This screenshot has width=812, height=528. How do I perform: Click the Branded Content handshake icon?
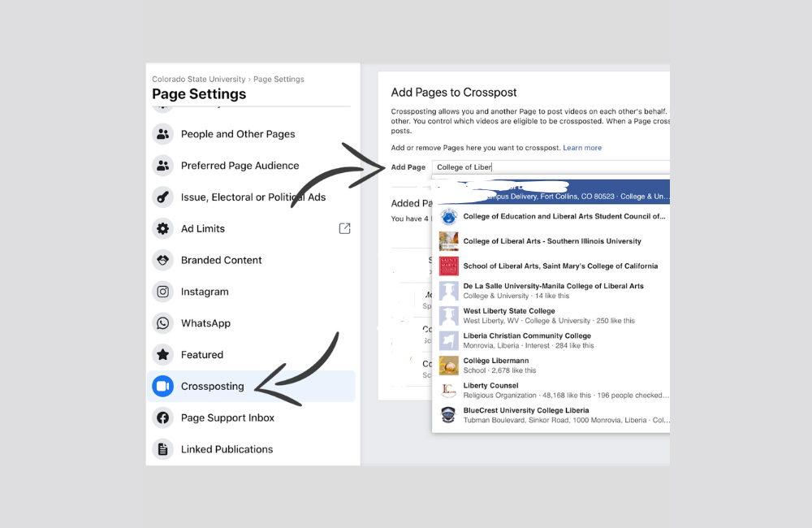tap(163, 260)
